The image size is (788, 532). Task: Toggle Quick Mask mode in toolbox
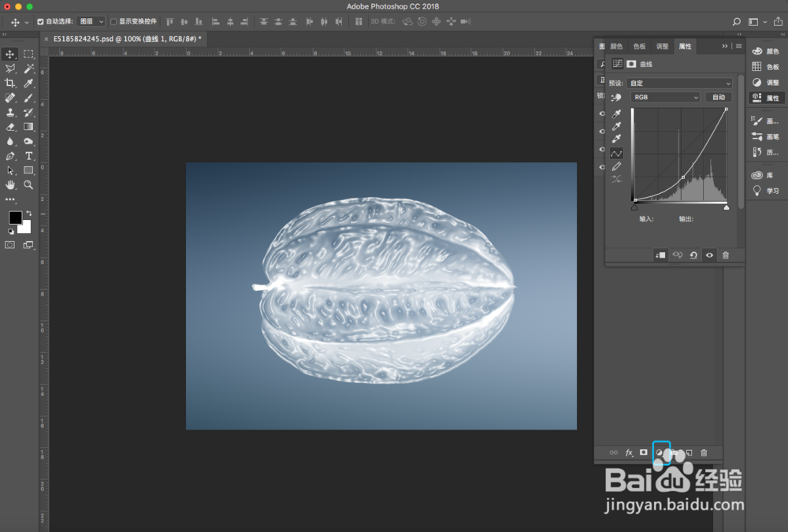coord(9,245)
